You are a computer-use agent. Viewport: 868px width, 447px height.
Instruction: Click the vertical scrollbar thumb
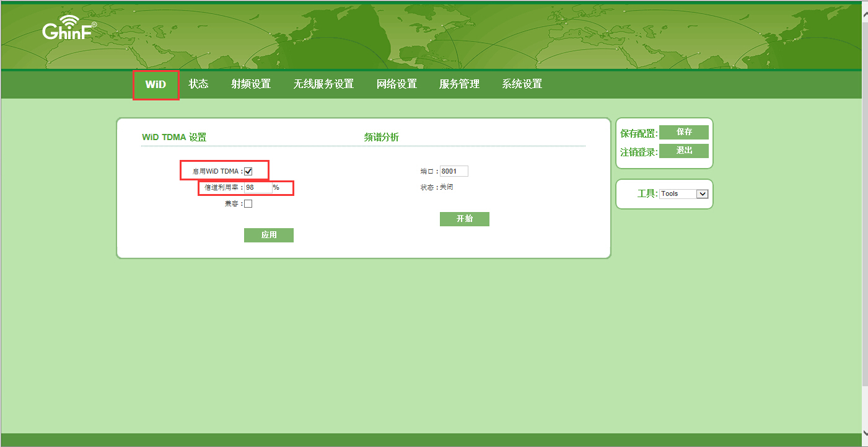(x=864, y=198)
